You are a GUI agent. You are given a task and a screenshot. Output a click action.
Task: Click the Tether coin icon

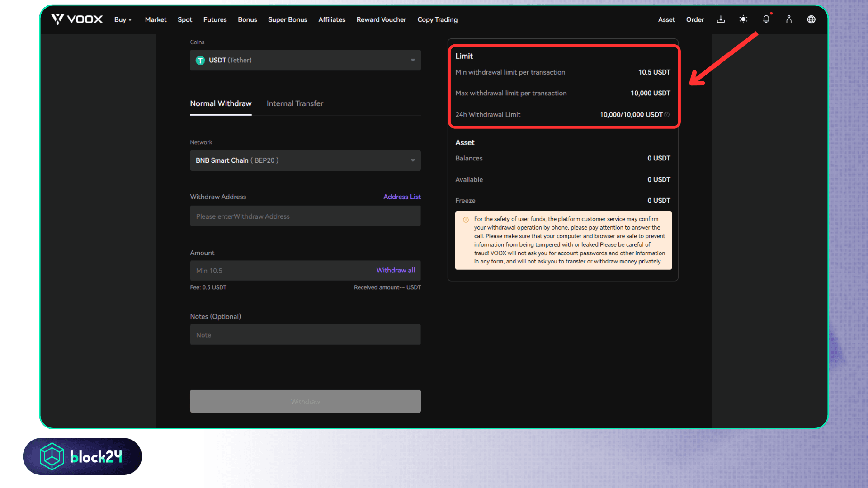click(200, 60)
